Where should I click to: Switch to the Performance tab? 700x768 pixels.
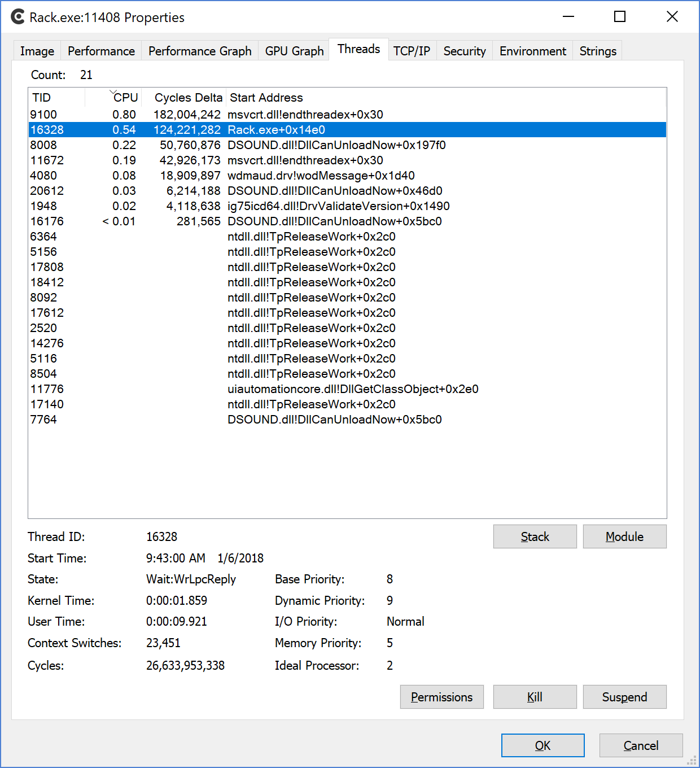coord(101,51)
